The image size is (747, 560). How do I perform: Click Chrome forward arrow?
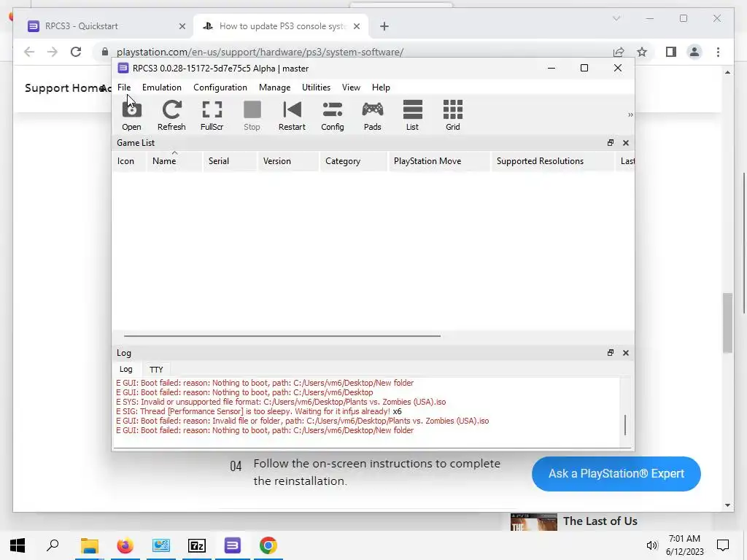click(53, 52)
